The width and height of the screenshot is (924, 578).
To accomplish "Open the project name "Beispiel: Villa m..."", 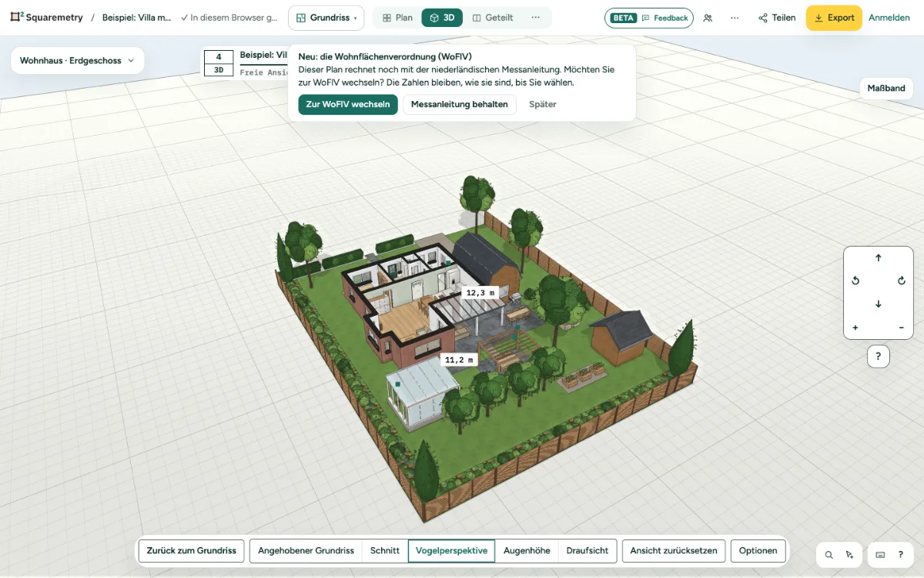I will pyautogui.click(x=136, y=18).
